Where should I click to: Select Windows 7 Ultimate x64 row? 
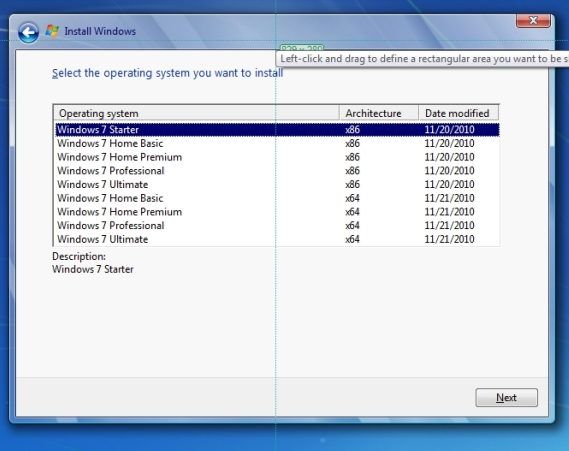click(x=277, y=239)
